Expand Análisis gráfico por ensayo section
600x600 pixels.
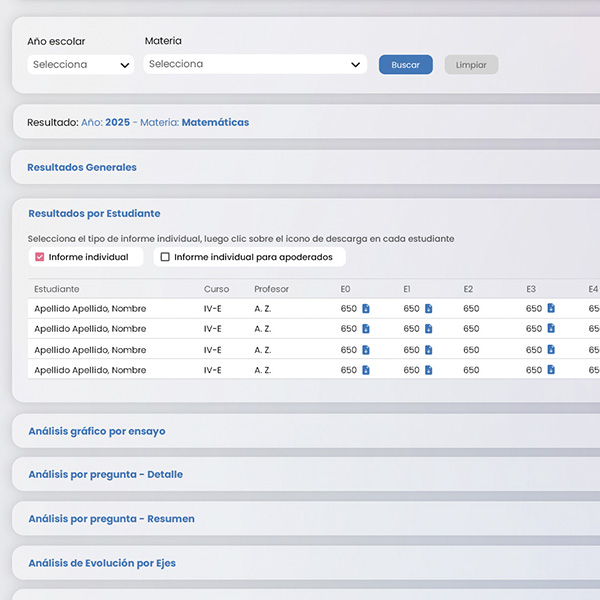97,431
